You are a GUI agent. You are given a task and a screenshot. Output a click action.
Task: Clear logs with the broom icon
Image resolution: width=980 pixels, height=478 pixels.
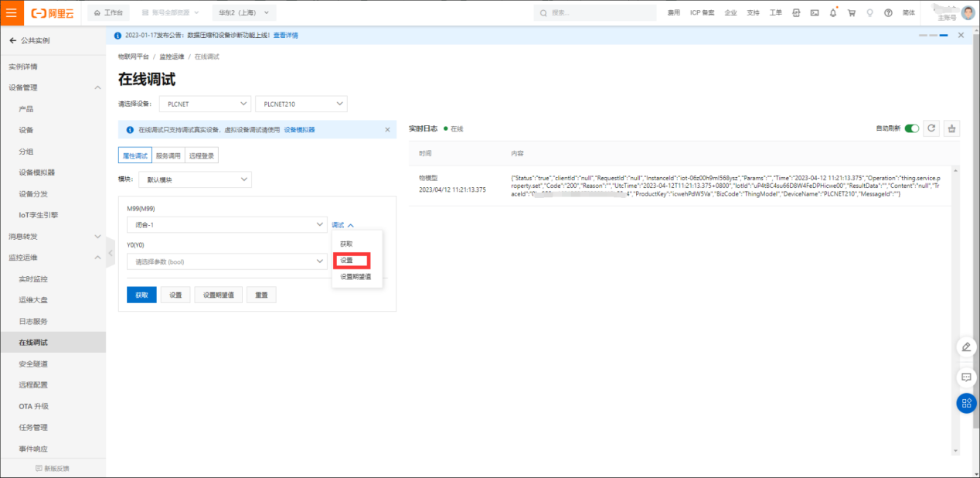click(952, 128)
